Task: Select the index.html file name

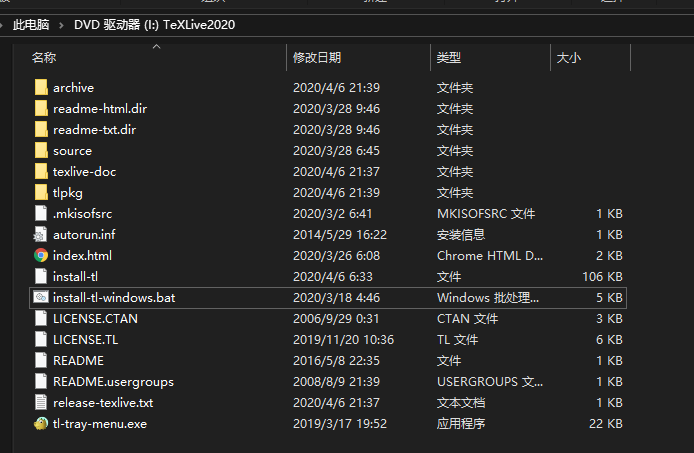Action: 82,256
